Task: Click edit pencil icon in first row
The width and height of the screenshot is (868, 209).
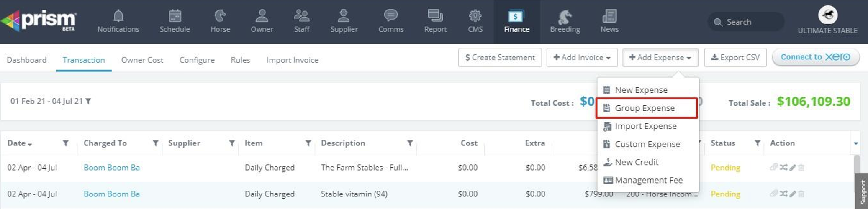Action: pyautogui.click(x=793, y=168)
